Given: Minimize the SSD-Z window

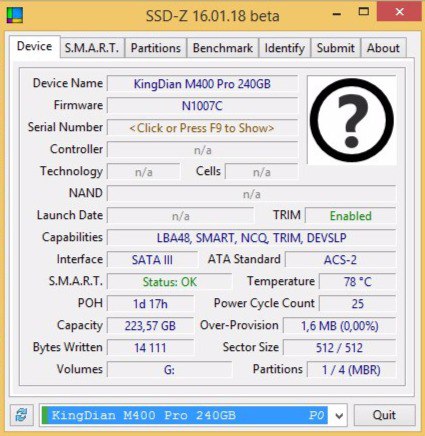Looking at the screenshot, I should click(337, 14).
